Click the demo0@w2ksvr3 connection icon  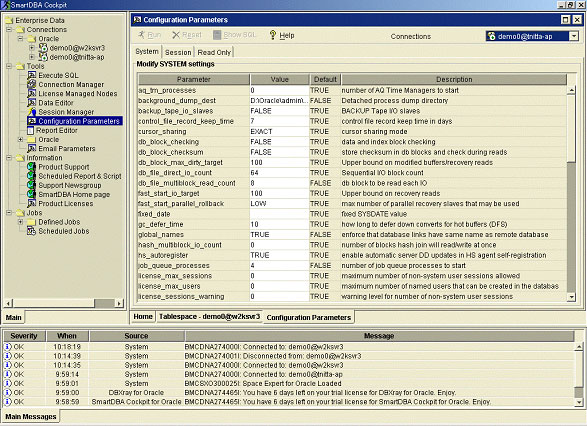tap(43, 48)
